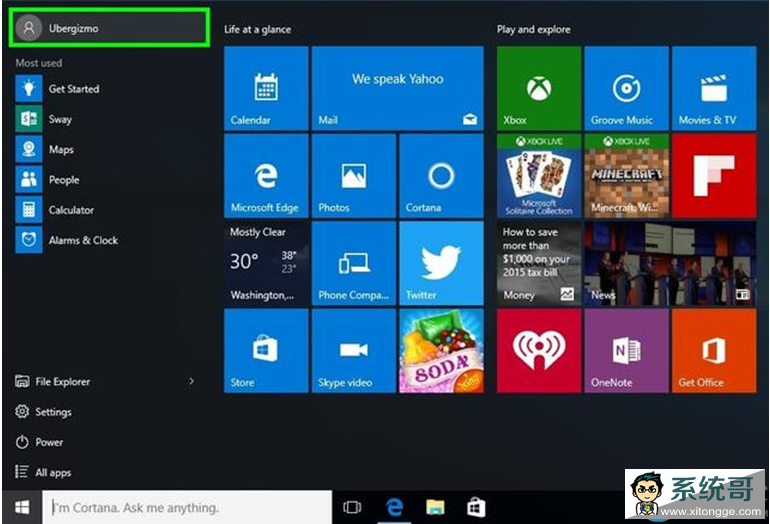Expand File Explorer jump list arrow
Viewport: 770px width, 524px height.
[192, 381]
